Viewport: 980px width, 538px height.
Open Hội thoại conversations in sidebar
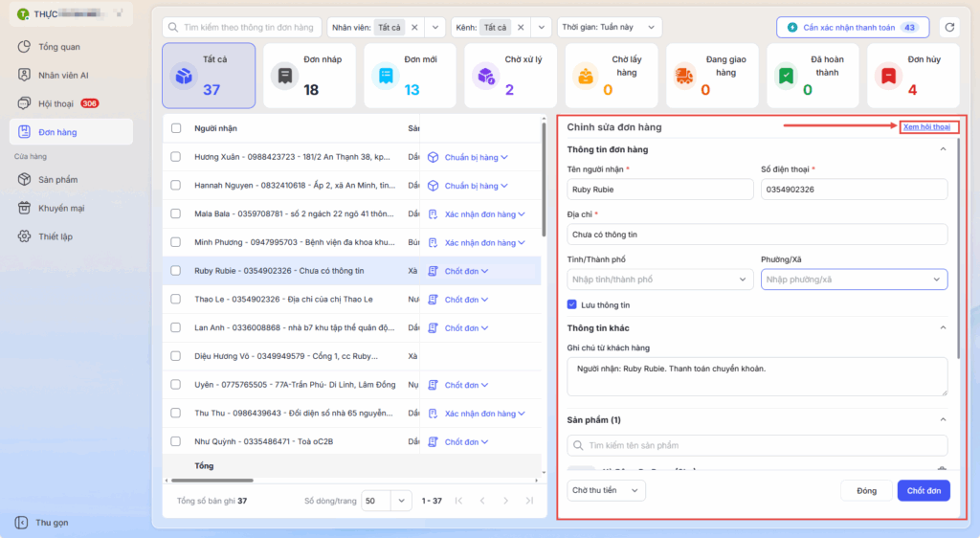point(57,103)
